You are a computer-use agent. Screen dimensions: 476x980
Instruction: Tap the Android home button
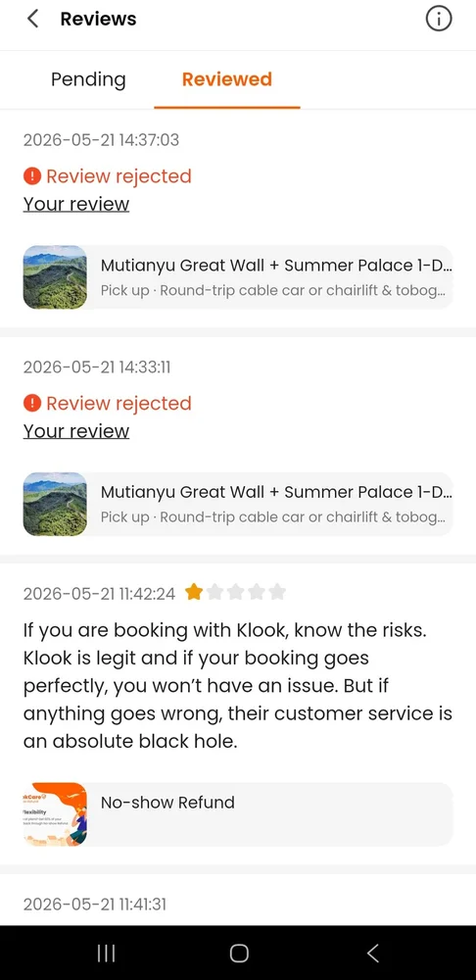[x=239, y=954]
